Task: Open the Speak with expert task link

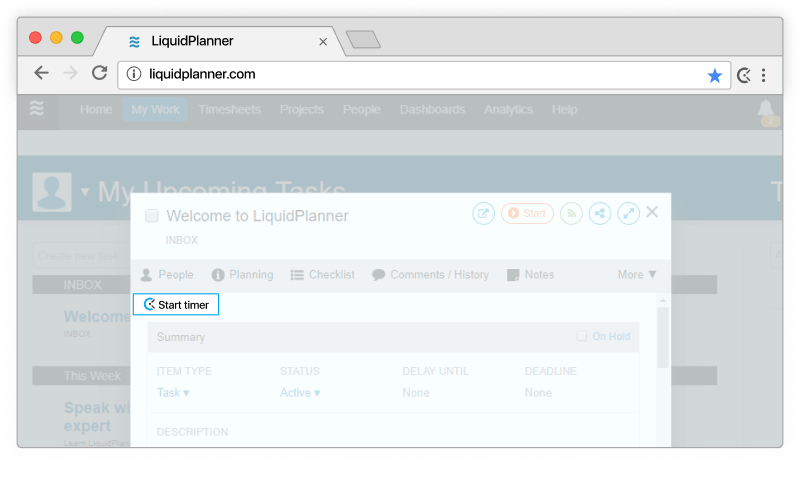Action: [97, 417]
